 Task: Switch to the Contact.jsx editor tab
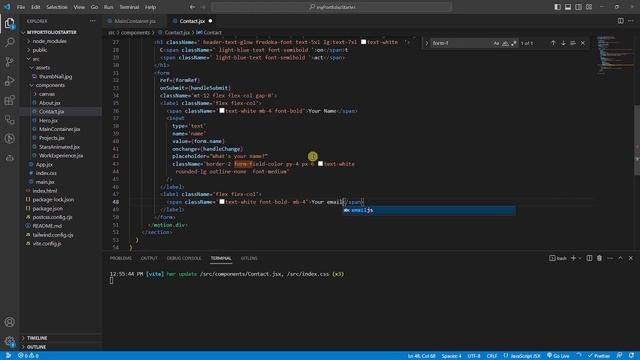[192, 21]
